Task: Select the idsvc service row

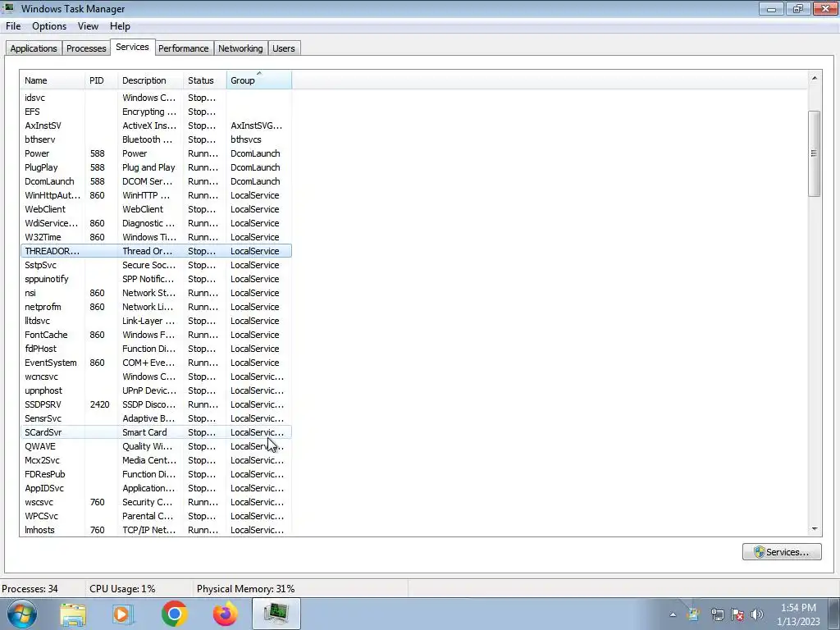Action: [156, 98]
